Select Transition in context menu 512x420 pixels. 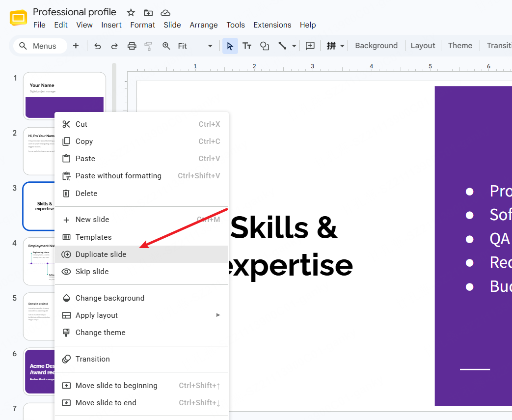pos(142,359)
